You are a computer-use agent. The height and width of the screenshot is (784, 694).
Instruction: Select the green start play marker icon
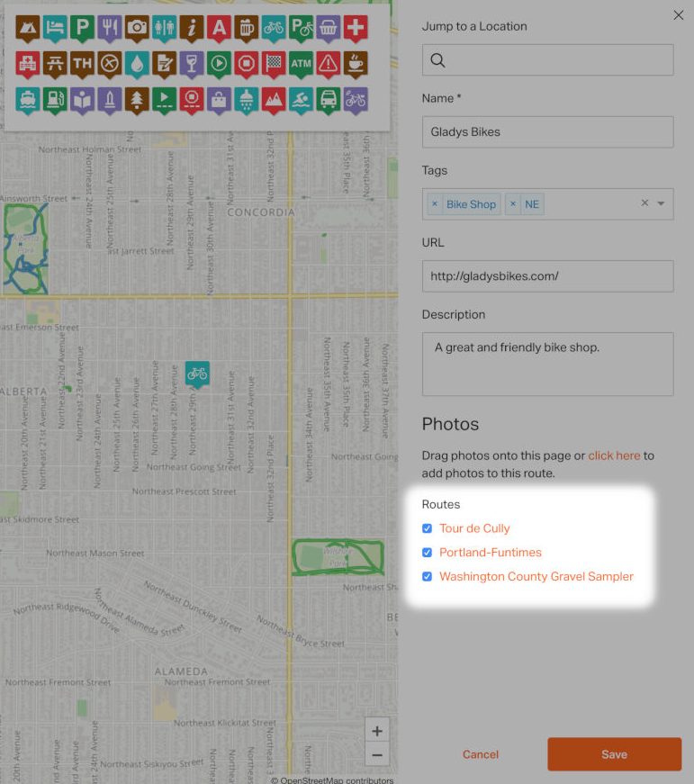[x=219, y=64]
